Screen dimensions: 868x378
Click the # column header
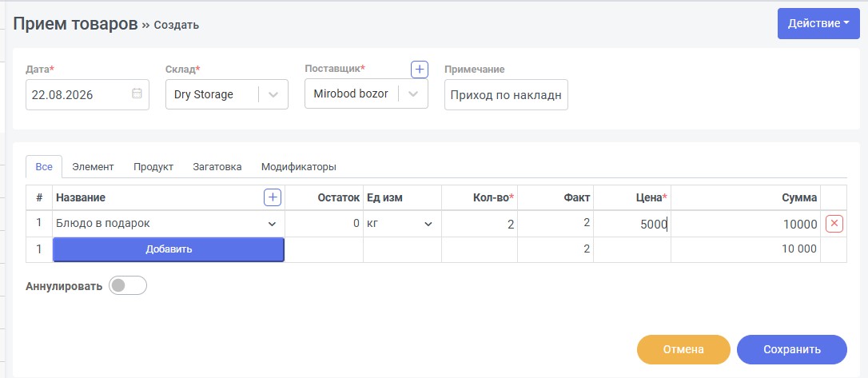point(38,197)
